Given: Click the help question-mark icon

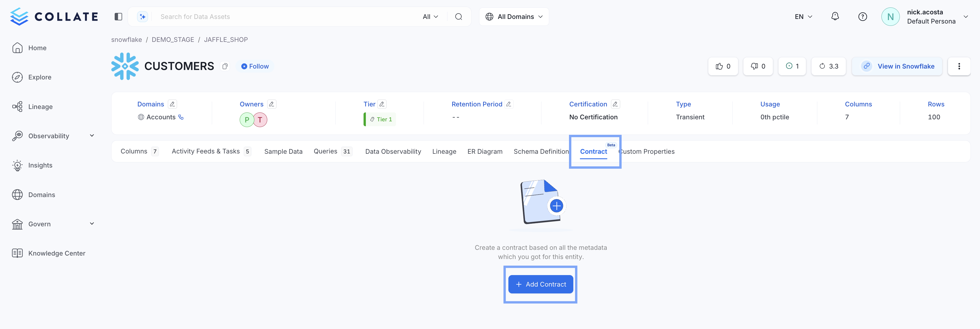Looking at the screenshot, I should (862, 16).
